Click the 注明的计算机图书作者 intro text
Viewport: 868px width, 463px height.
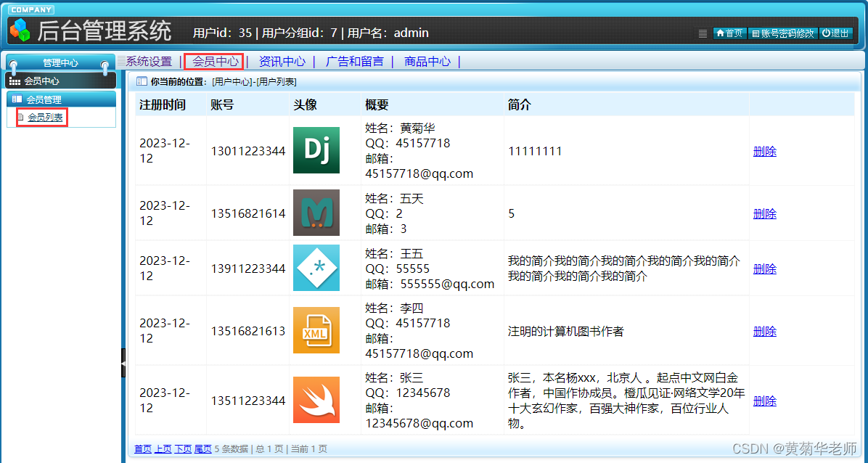(x=566, y=331)
